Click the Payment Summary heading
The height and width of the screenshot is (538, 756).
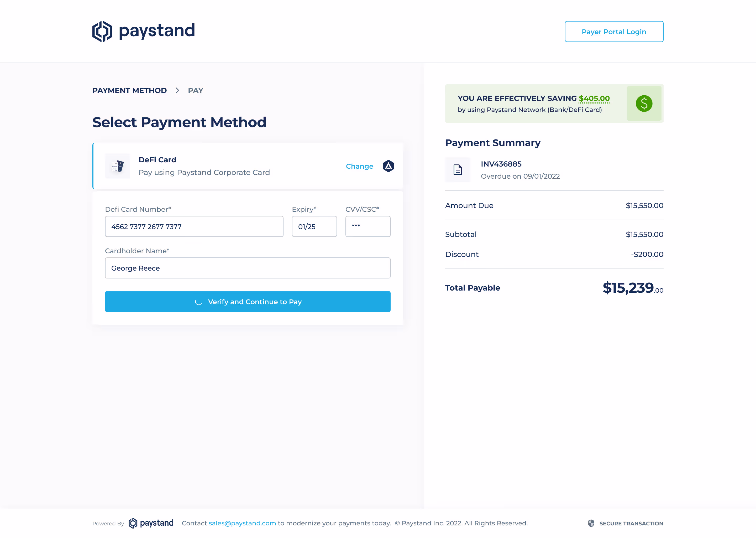coord(492,143)
